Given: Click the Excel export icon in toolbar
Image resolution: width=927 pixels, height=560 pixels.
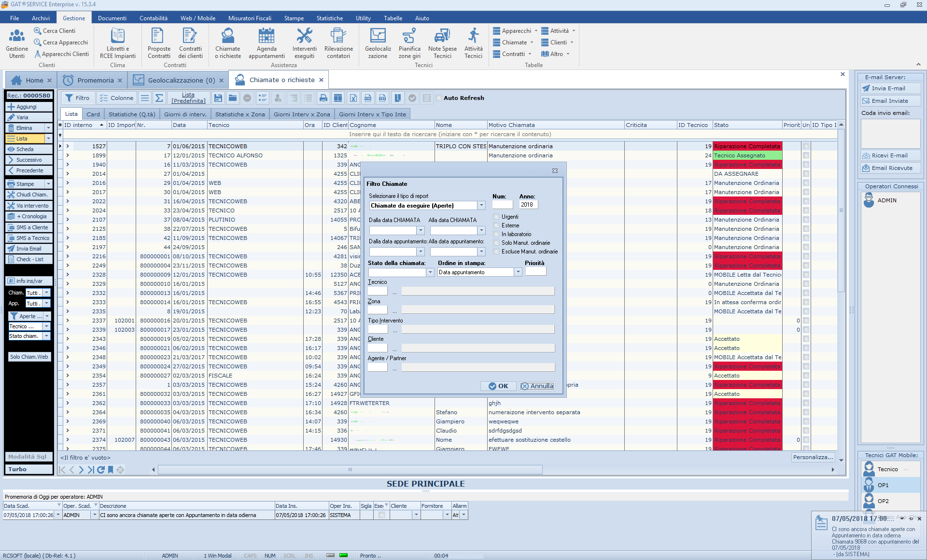Looking at the screenshot, I should 353,98.
